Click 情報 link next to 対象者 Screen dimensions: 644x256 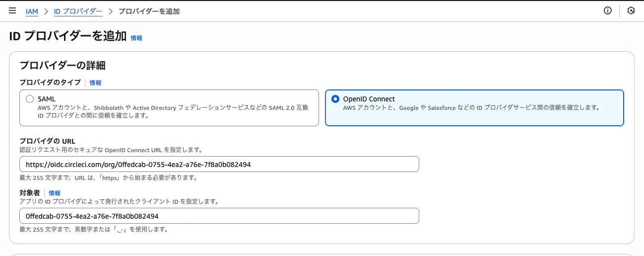point(55,193)
